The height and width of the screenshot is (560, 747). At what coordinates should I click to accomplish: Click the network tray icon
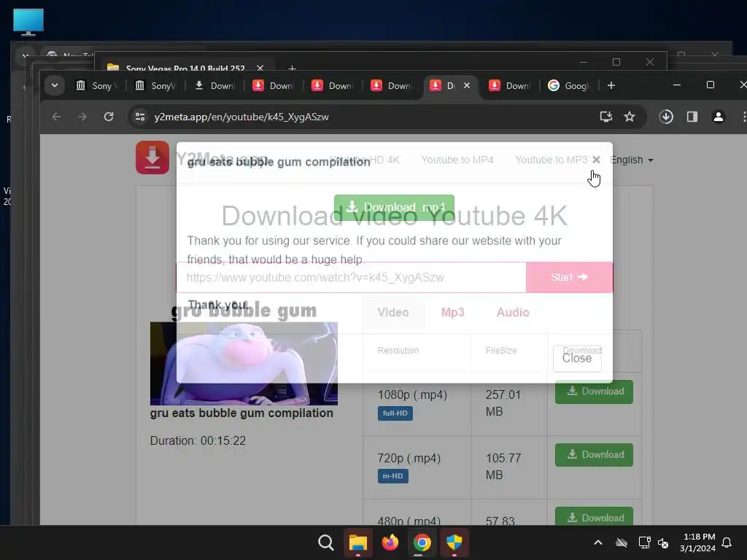pyautogui.click(x=644, y=542)
